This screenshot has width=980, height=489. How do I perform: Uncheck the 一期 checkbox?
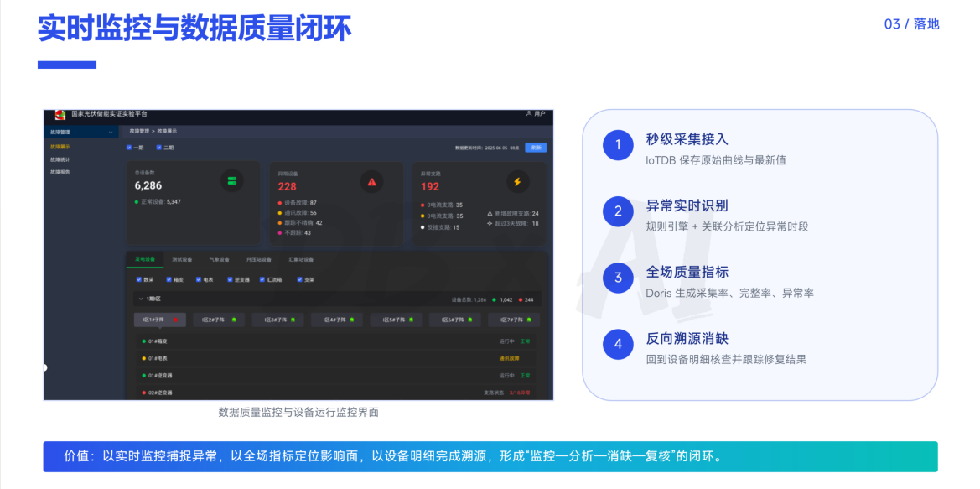[129, 148]
